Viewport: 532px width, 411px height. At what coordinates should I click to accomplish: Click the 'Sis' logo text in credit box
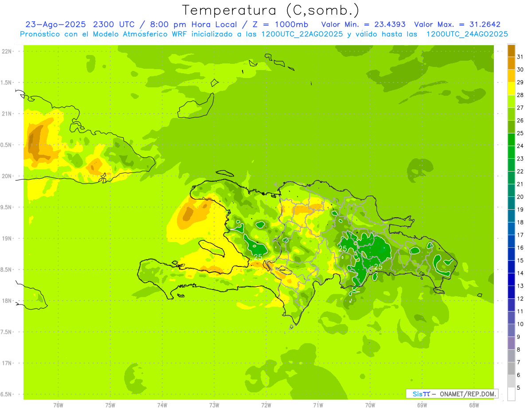pos(417,394)
